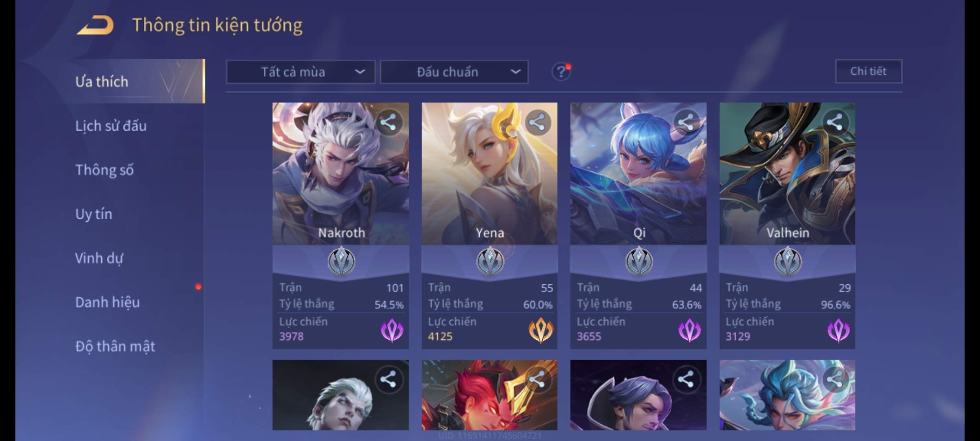Tap Yena's gold power badge icon
This screenshot has height=441, width=980.
coord(541,330)
